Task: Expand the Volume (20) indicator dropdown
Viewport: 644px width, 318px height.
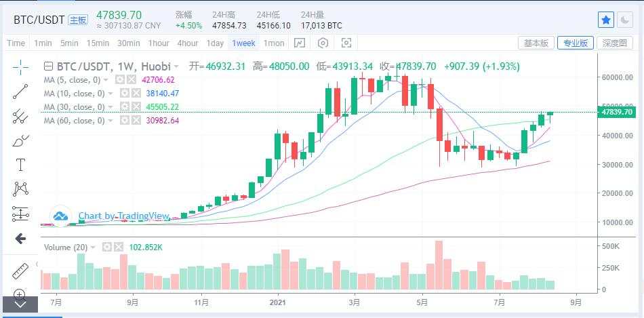Action: click(93, 247)
